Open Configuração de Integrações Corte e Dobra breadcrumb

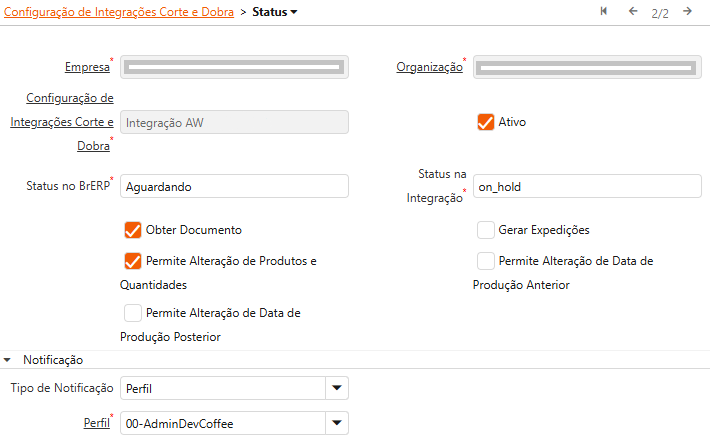coord(120,12)
